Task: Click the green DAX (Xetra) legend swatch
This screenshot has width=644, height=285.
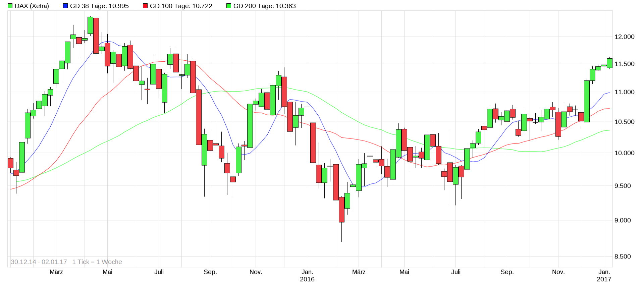Action: click(10, 6)
